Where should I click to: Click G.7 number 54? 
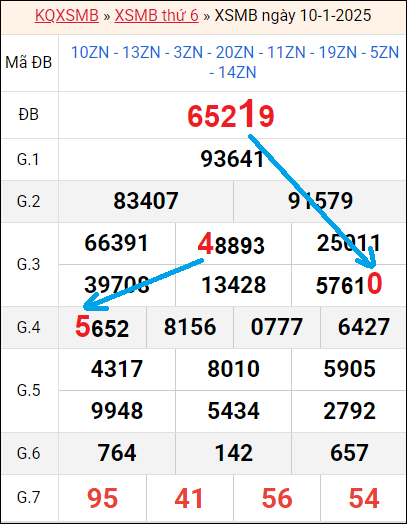tap(364, 498)
